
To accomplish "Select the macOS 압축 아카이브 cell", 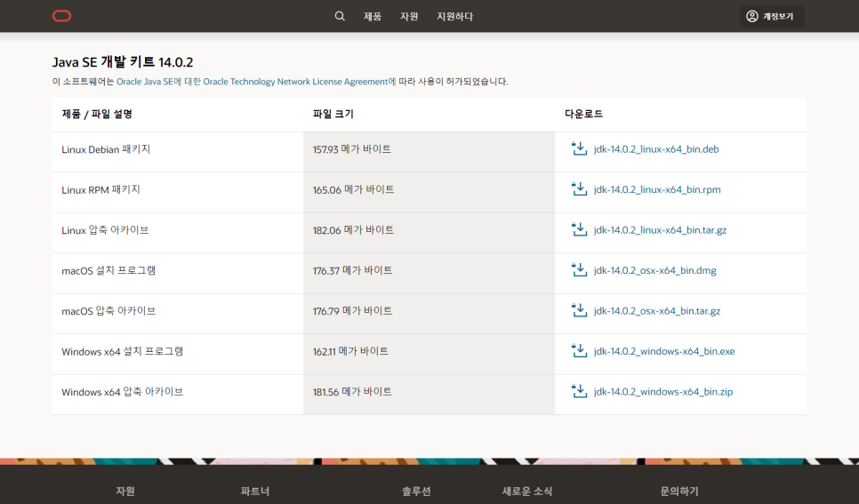I will coord(178,314).
